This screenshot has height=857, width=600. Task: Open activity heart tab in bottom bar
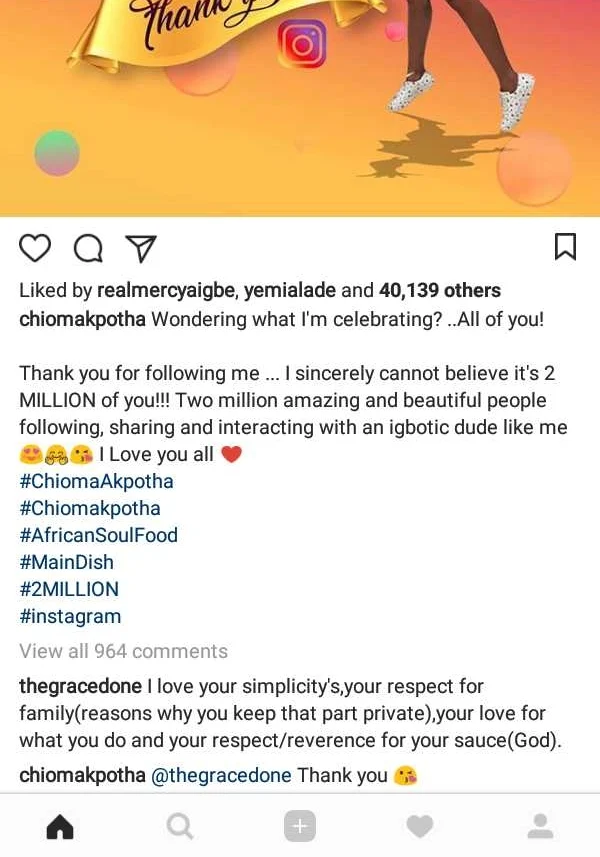click(420, 826)
